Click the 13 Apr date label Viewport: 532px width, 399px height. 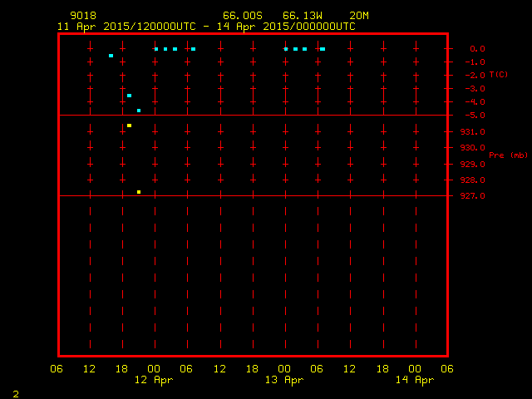(x=284, y=380)
